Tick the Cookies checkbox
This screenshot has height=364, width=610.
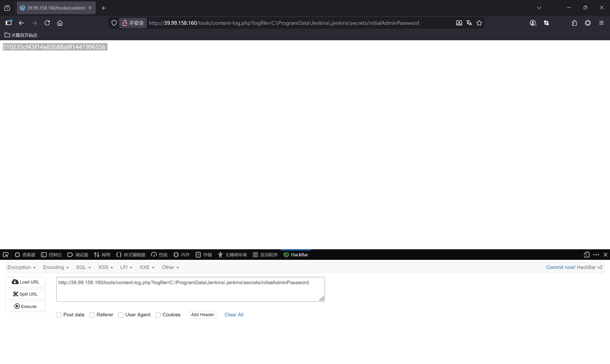pyautogui.click(x=158, y=315)
